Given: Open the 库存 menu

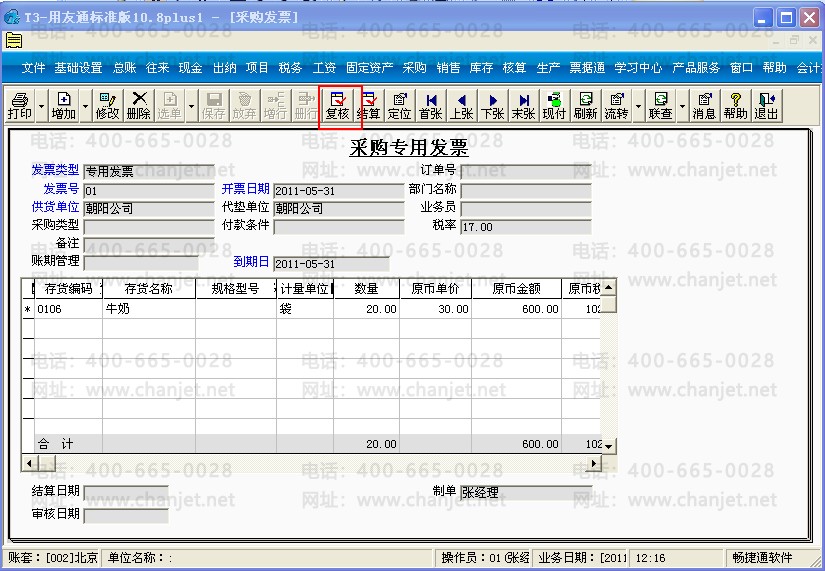Looking at the screenshot, I should coord(481,68).
